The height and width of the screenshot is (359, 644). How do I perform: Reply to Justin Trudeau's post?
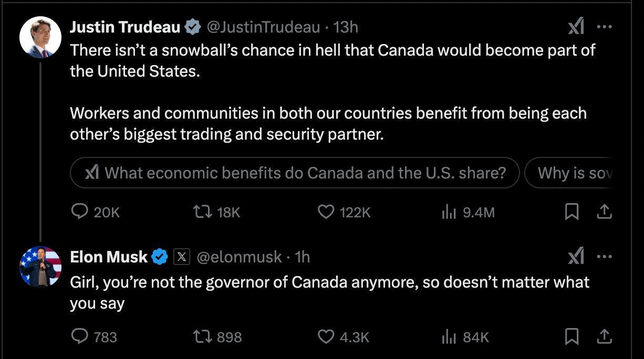click(x=80, y=212)
